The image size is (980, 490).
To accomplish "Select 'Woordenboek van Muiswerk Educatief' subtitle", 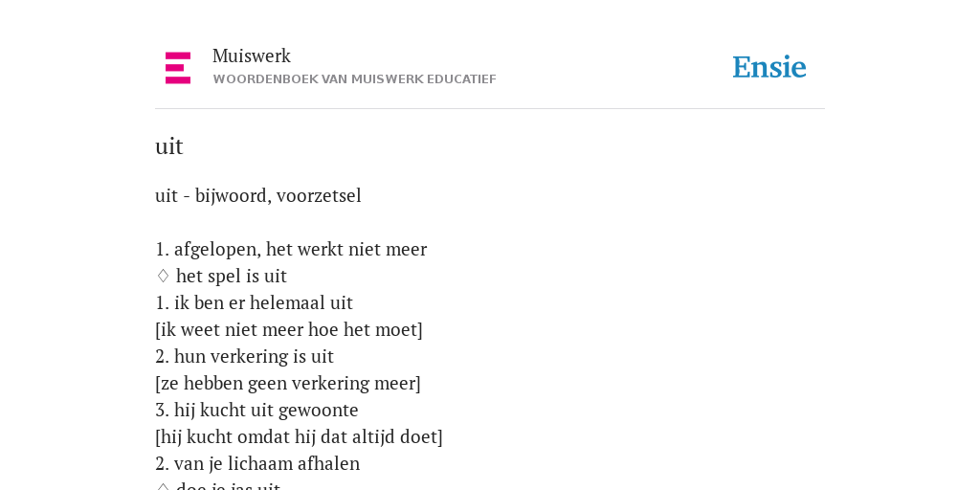I will (354, 79).
